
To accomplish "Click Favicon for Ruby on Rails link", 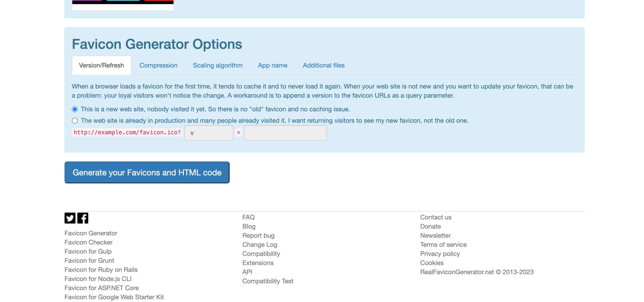I will point(101,269).
